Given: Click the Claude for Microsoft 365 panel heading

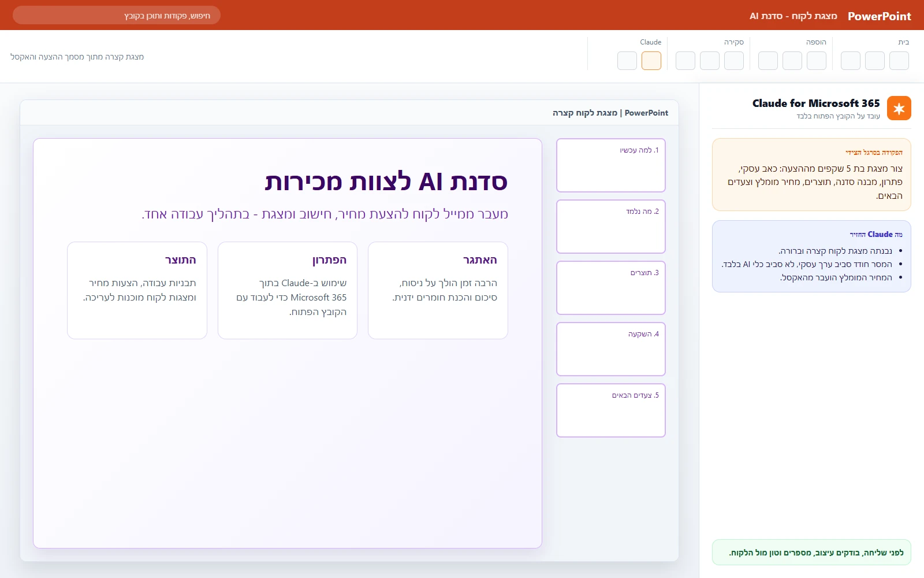Looking at the screenshot, I should 816,103.
